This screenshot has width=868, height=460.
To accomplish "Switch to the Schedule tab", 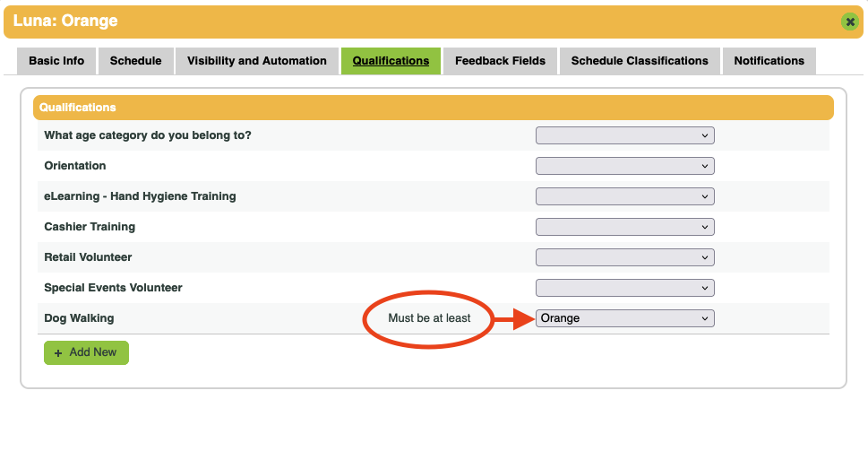I will (135, 61).
